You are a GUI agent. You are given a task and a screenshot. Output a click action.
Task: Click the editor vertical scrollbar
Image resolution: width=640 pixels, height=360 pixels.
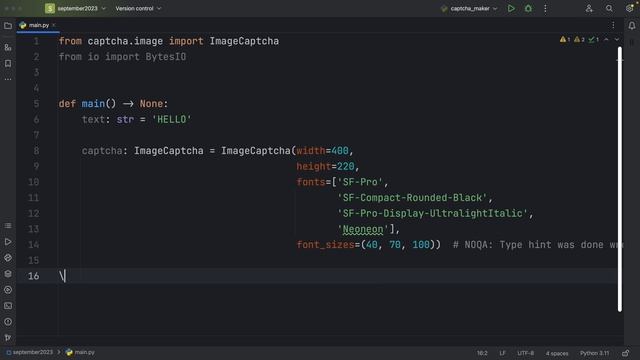[x=620, y=179]
